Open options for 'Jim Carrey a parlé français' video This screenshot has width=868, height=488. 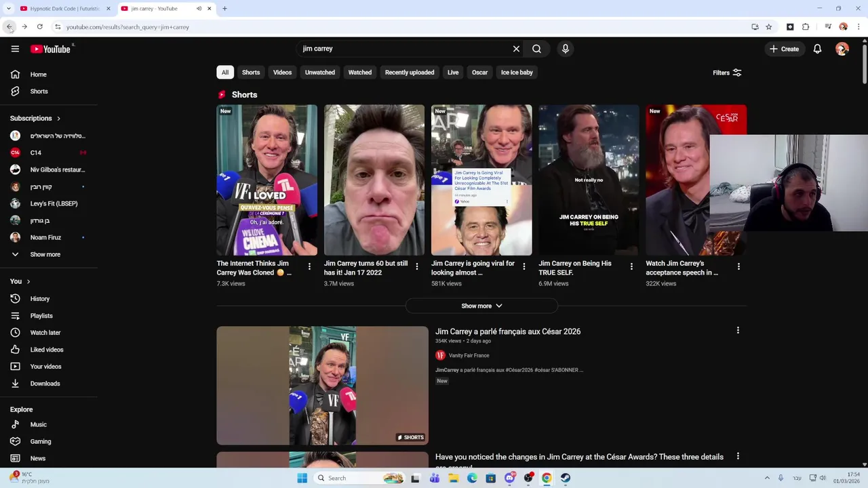click(x=738, y=330)
